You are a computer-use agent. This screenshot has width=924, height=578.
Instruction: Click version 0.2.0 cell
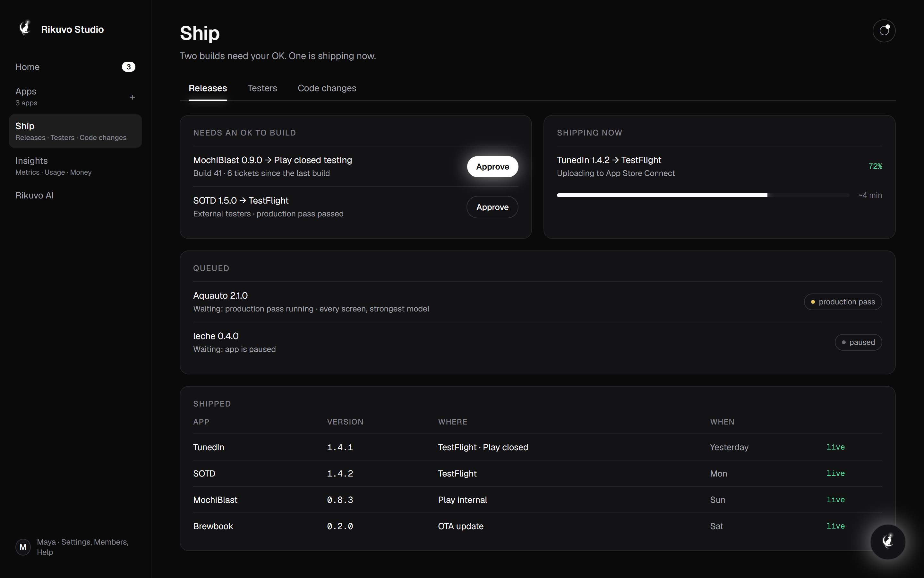point(340,526)
